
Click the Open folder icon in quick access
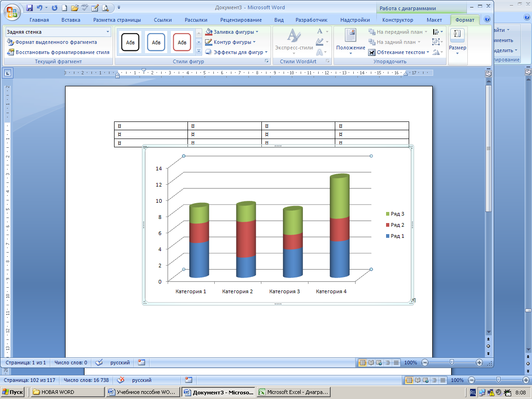(75, 8)
